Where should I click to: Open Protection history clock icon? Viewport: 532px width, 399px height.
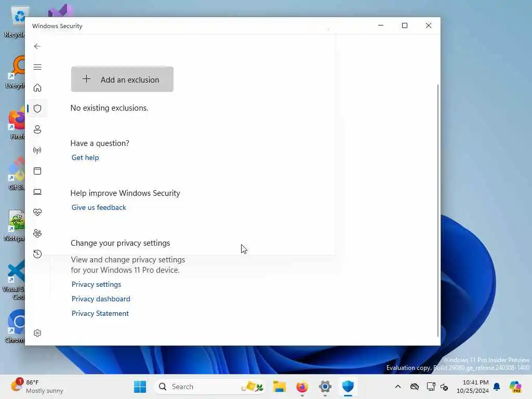tap(37, 254)
